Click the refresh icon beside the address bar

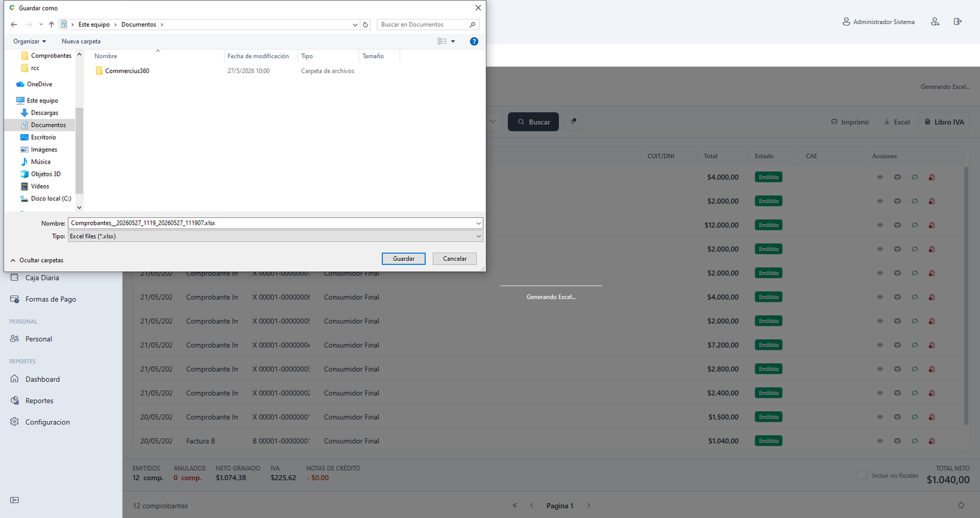click(x=366, y=24)
